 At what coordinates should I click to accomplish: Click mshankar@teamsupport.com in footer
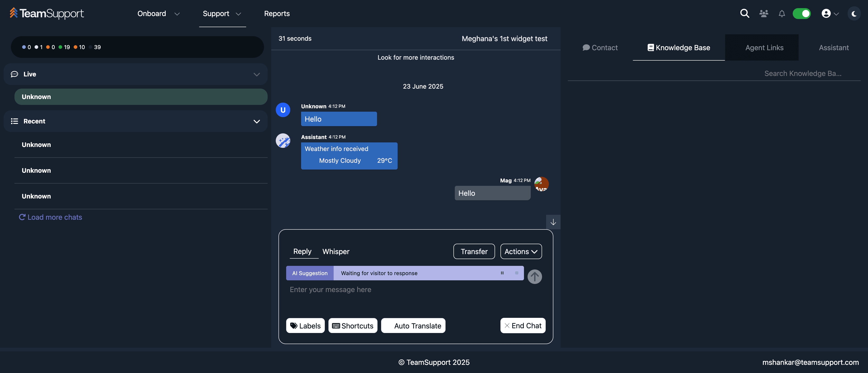click(810, 362)
